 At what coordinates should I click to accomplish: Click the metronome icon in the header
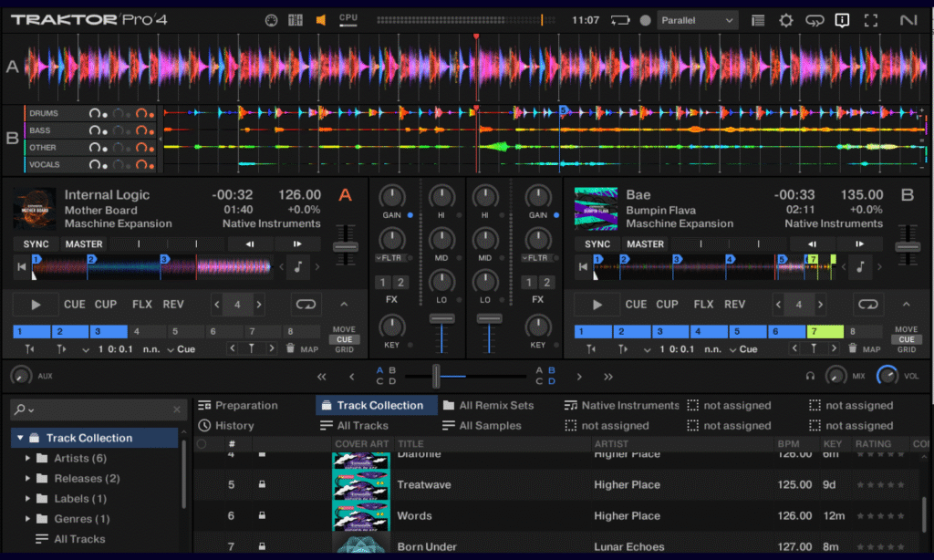tap(271, 20)
